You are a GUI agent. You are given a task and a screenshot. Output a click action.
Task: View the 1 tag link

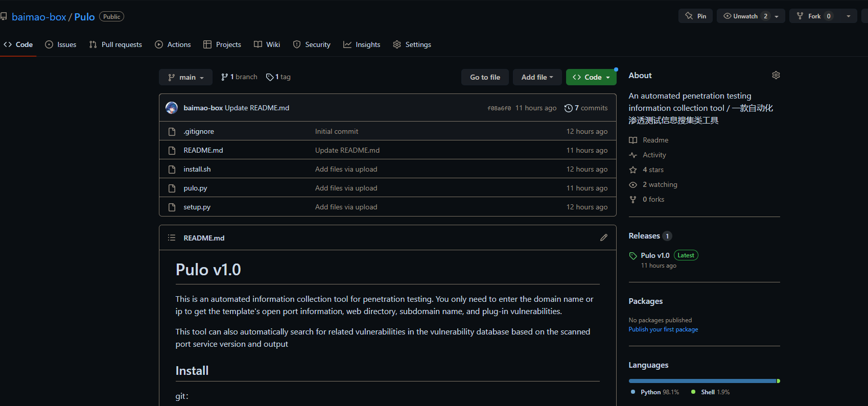point(278,77)
